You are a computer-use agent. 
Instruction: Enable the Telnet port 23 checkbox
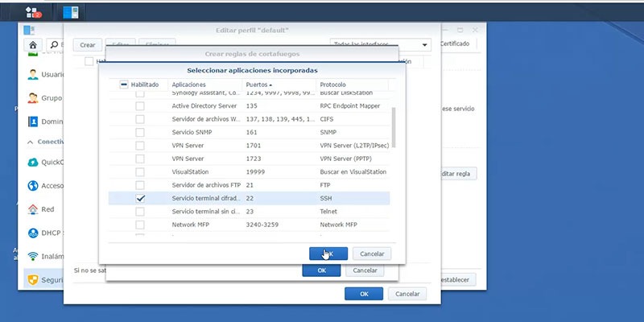click(140, 212)
